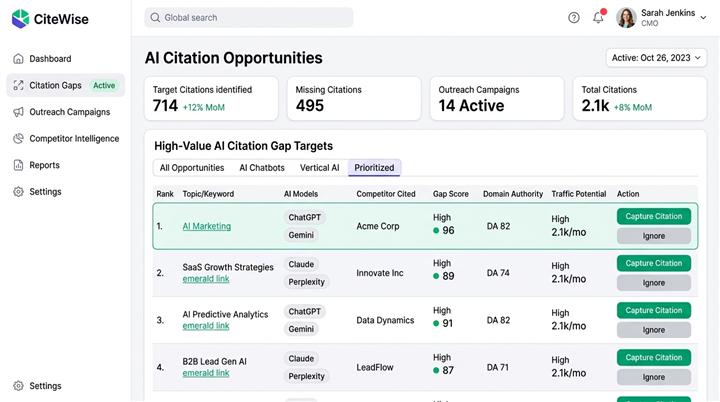720x402 pixels.
Task: Click Perplexity tag in B2B Lead Gen AI row
Action: (306, 376)
